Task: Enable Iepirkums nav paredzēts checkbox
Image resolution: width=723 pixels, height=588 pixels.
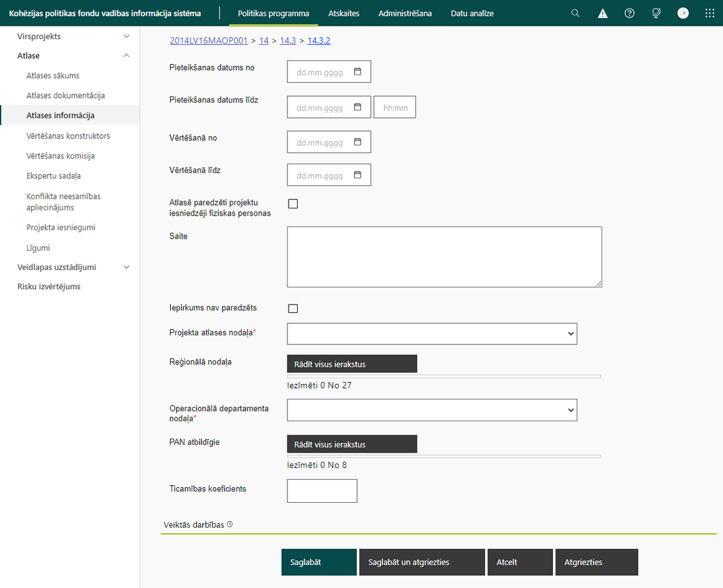Action: (293, 308)
